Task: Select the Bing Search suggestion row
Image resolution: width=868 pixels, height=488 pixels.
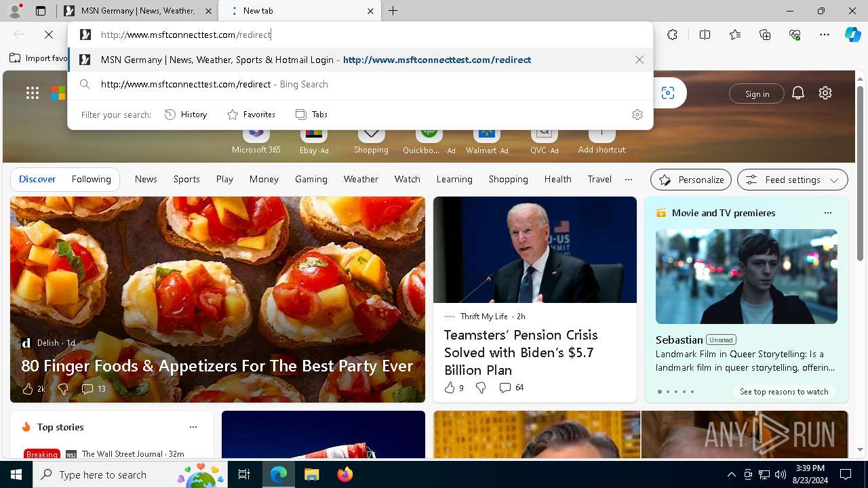Action: 360,84
